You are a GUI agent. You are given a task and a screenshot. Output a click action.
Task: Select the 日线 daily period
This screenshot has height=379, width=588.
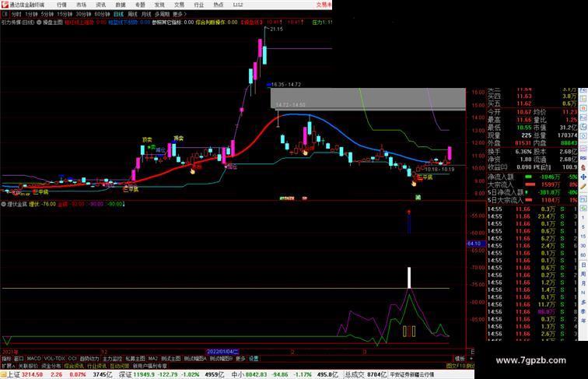(118, 14)
